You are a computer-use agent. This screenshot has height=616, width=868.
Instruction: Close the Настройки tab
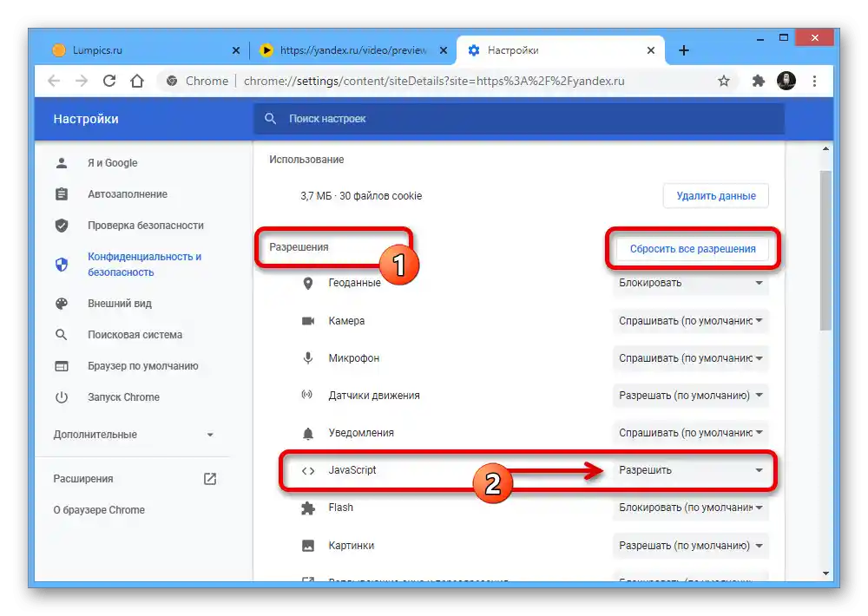651,50
